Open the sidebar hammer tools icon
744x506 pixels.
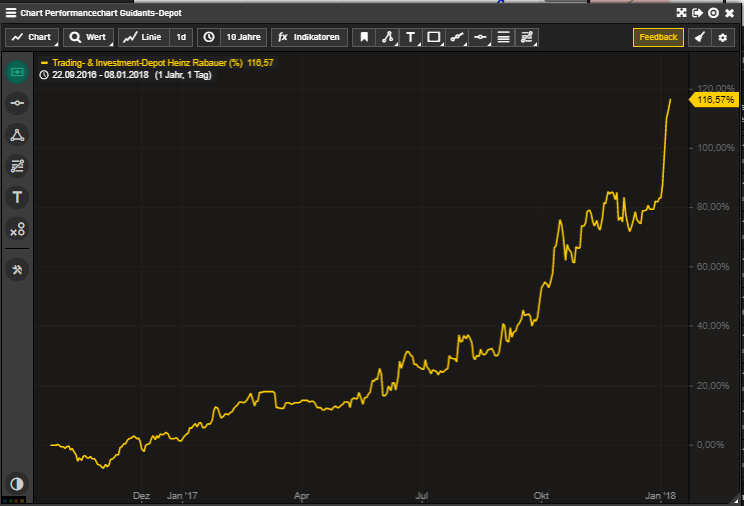tap(17, 269)
